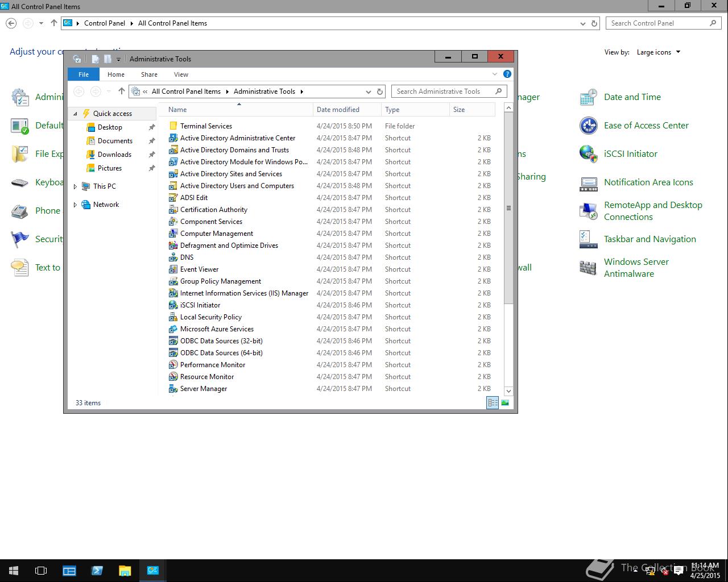This screenshot has width=728, height=582.
Task: Select the DNS shortcut icon
Action: coord(173,257)
